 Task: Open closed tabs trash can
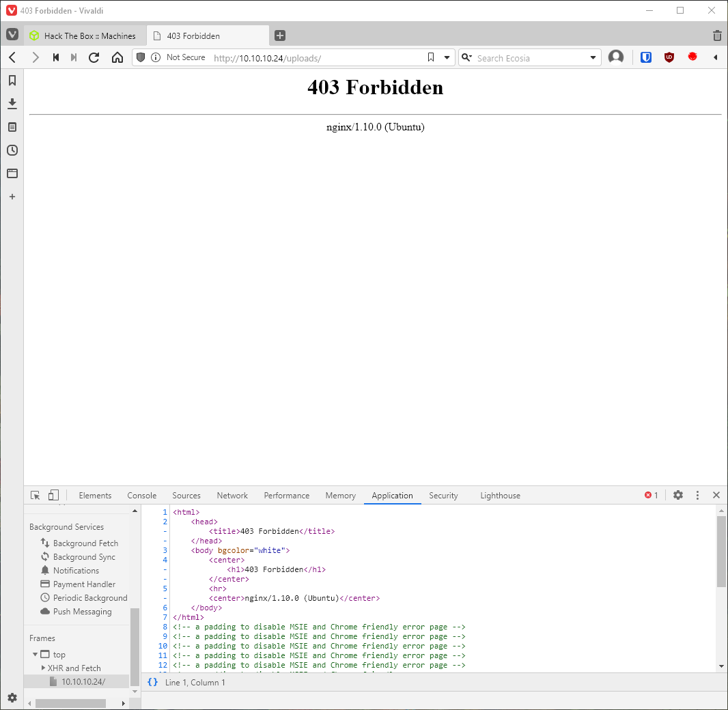pyautogui.click(x=717, y=35)
